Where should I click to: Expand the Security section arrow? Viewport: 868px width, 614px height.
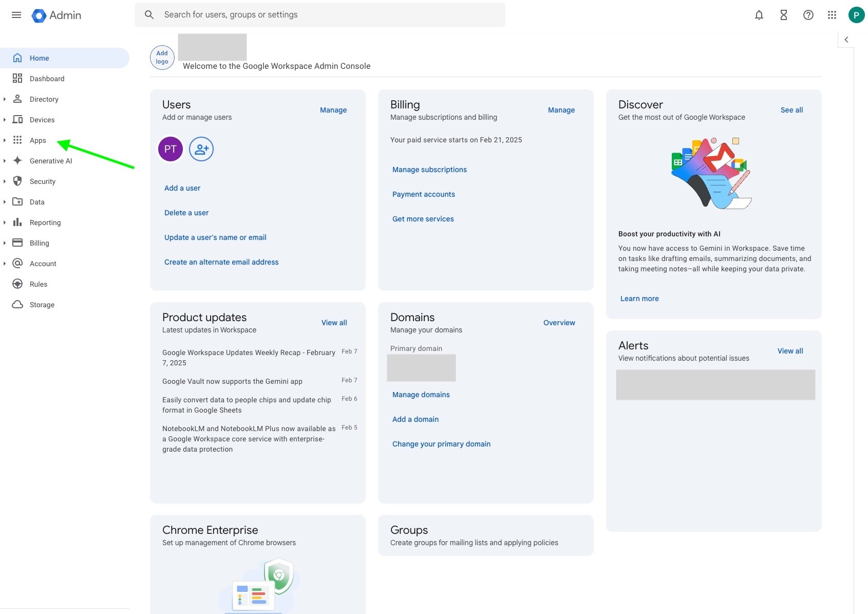(x=5, y=181)
